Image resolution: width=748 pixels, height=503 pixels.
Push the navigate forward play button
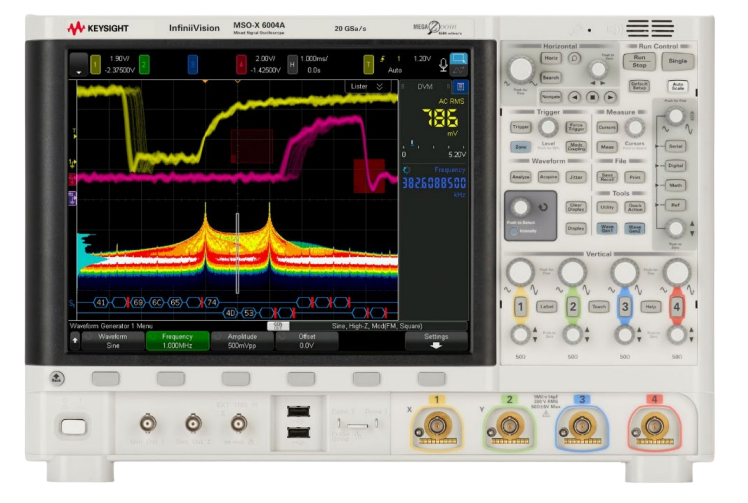click(x=610, y=97)
